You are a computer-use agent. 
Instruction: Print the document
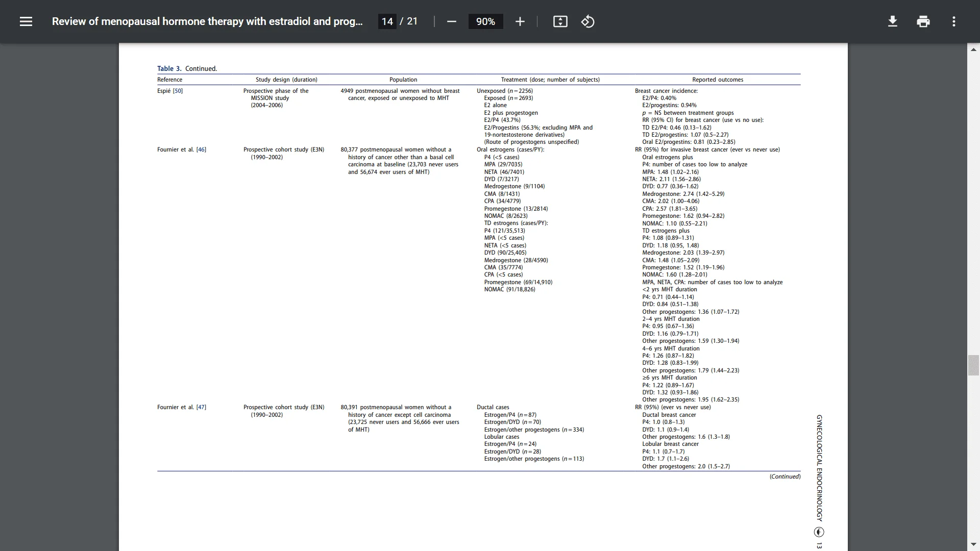point(923,21)
